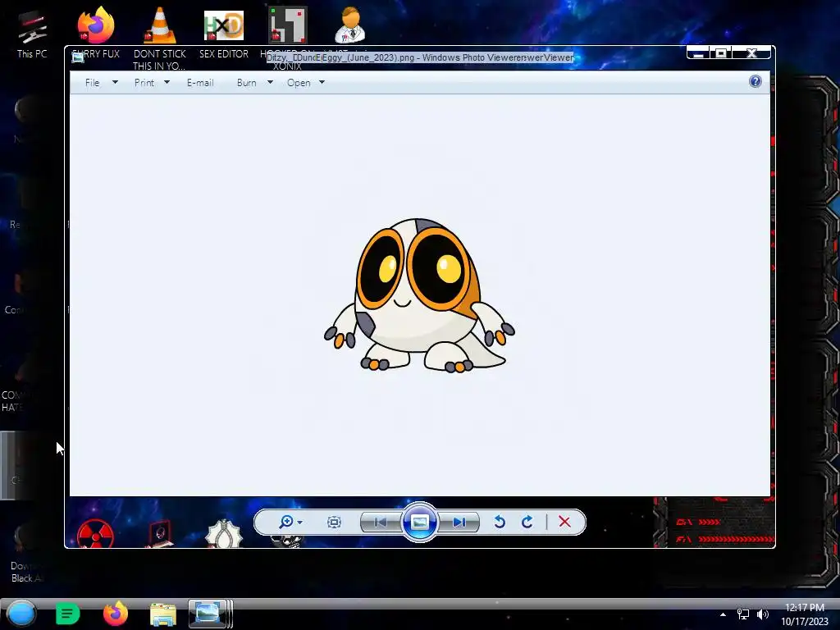Viewport: 840px width, 630px height.
Task: Delete the image with red X
Action: 564,522
